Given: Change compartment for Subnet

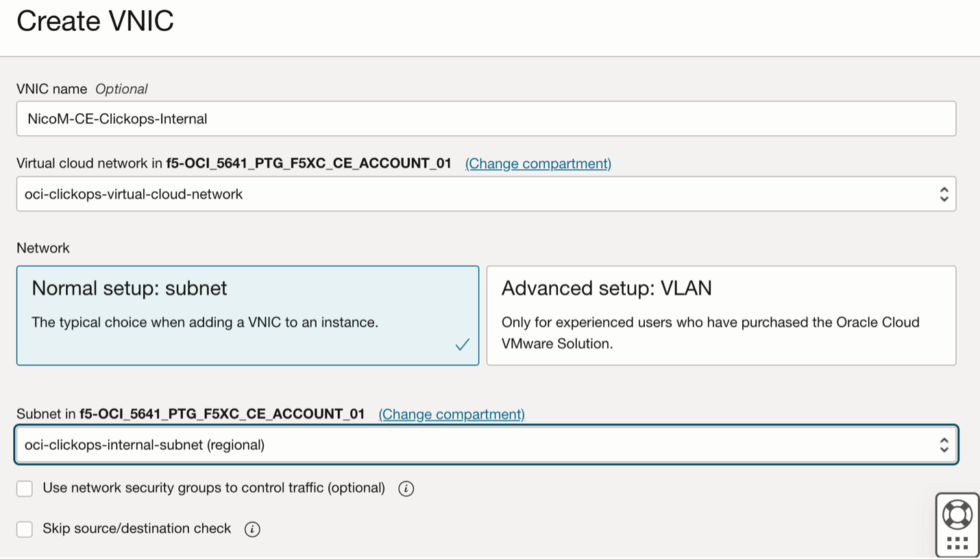Looking at the screenshot, I should [x=452, y=414].
